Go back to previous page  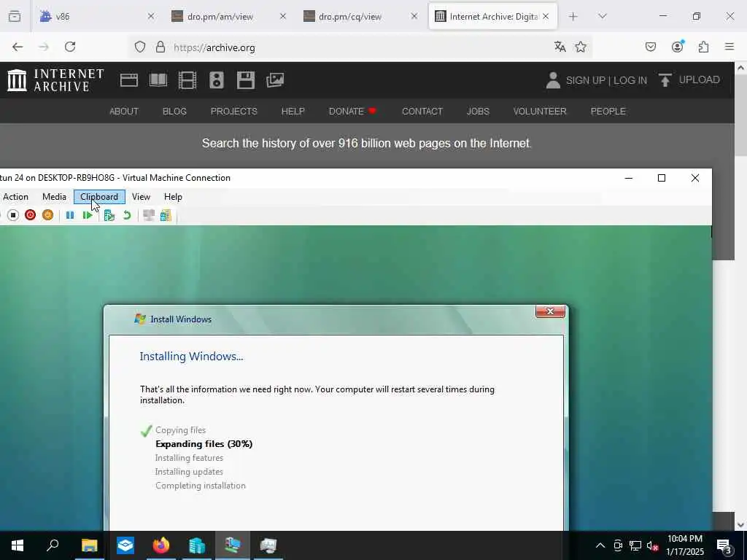[18, 47]
